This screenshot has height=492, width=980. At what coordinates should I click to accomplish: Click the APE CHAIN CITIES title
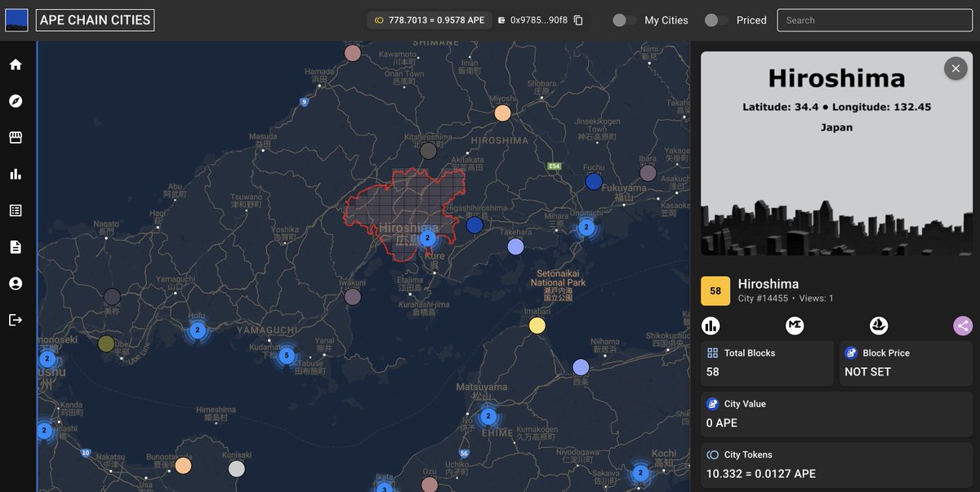96,20
